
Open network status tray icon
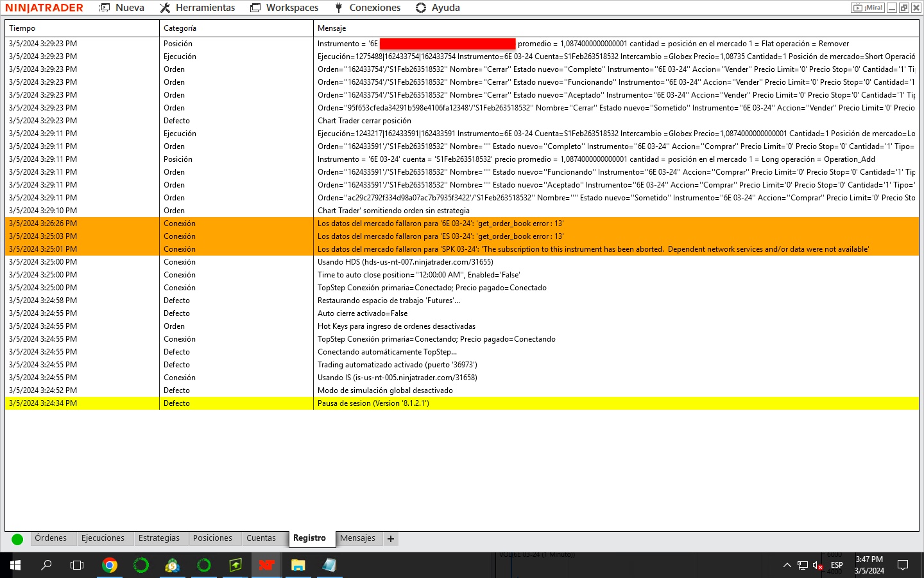[x=803, y=565]
